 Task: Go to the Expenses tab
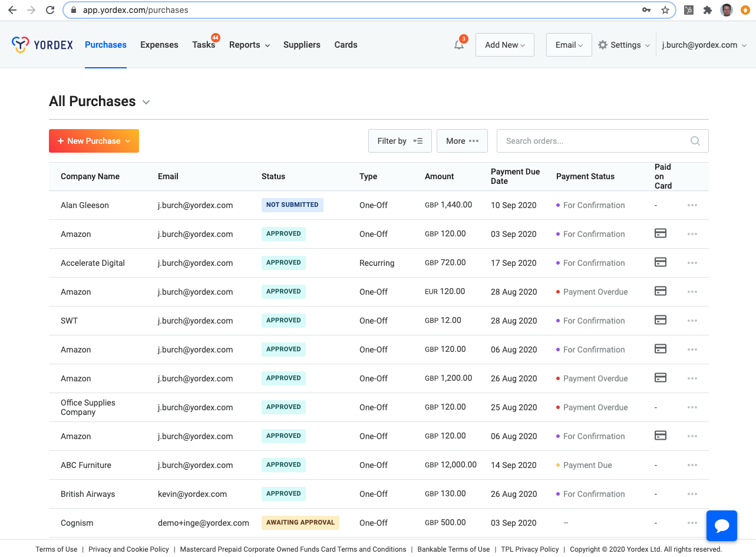pyautogui.click(x=159, y=45)
